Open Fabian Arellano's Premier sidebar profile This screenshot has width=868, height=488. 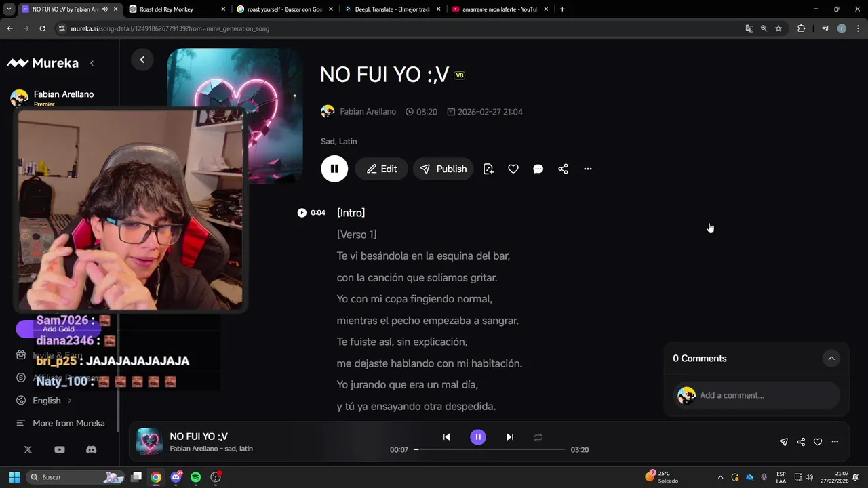52,98
